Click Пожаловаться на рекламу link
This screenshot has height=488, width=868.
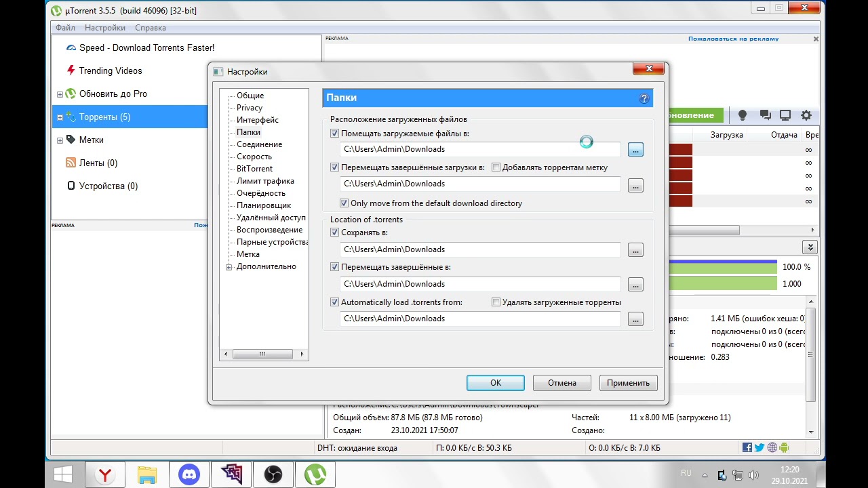734,39
